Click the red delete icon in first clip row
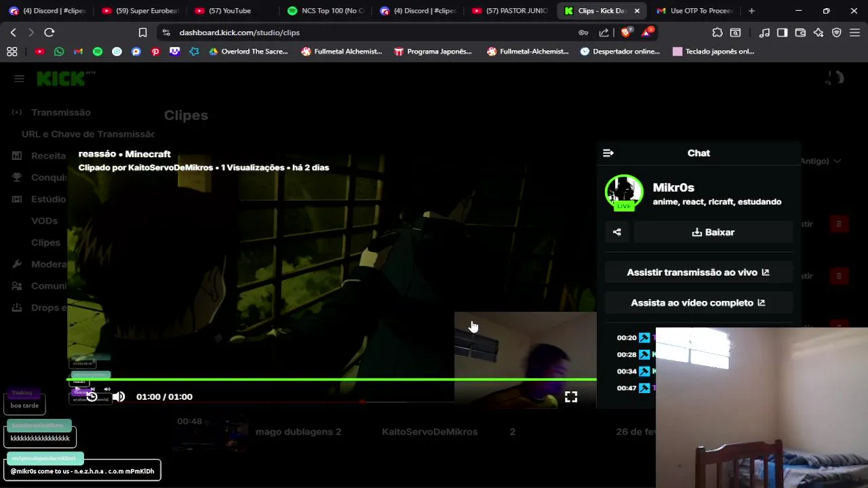This screenshot has width=868, height=488. pyautogui.click(x=839, y=224)
